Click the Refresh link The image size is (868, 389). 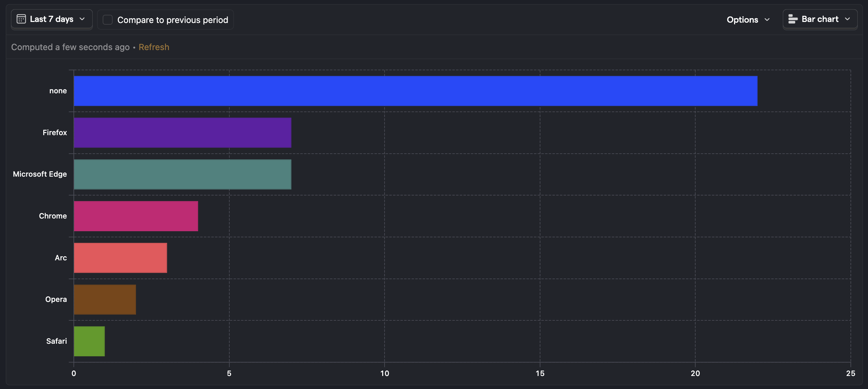tap(154, 47)
